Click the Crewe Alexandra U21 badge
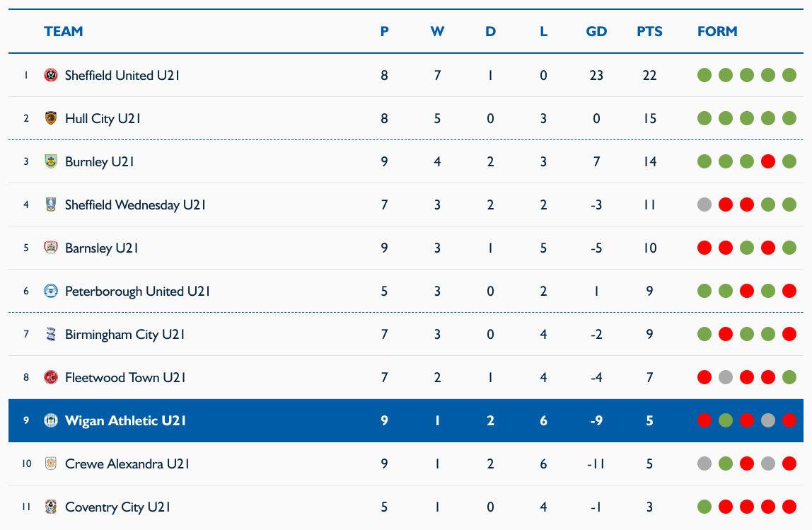 coord(51,463)
